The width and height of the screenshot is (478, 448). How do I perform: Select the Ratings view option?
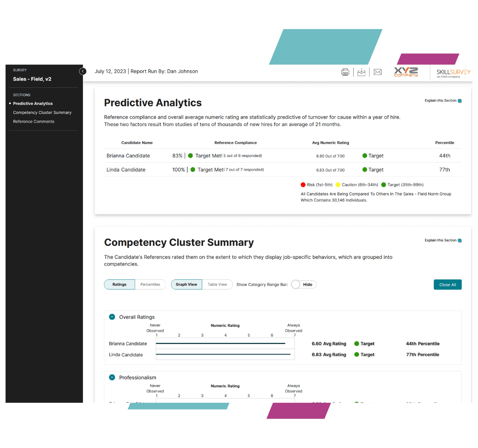[x=119, y=285]
